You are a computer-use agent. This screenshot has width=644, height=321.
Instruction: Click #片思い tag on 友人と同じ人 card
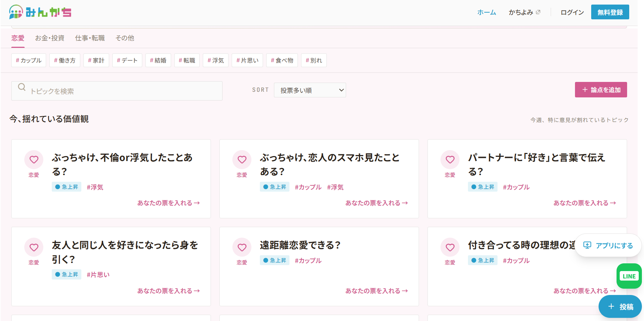98,275
